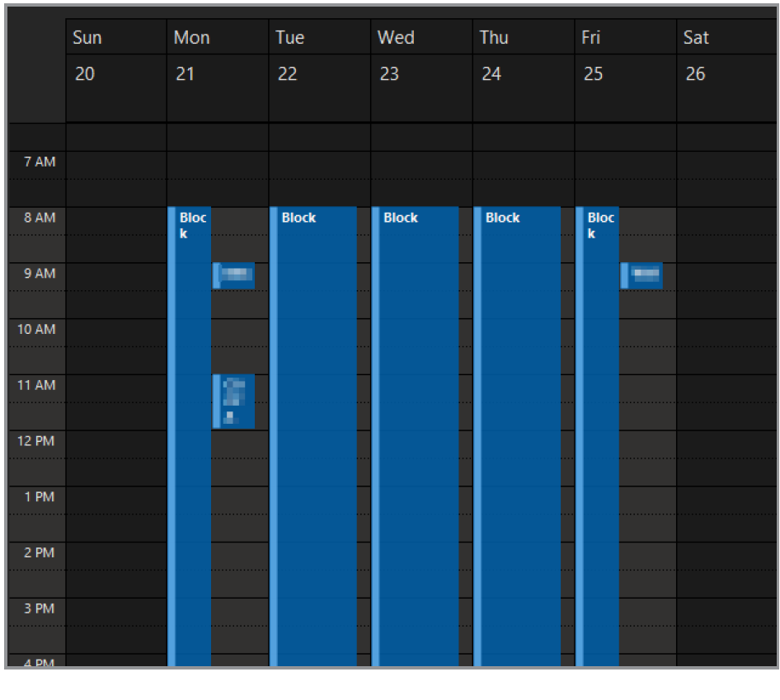This screenshot has width=780, height=700.
Task: Open Monday's small 11 AM appointment
Action: click(x=234, y=401)
